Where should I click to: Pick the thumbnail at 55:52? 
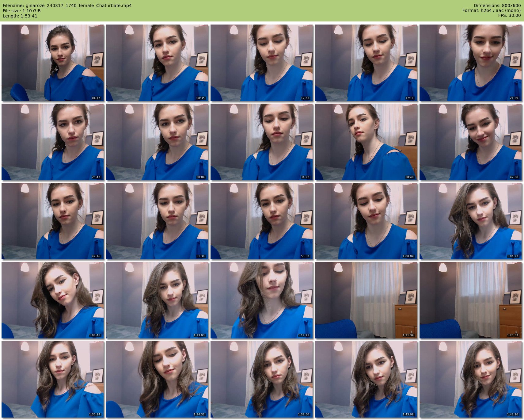[262, 221]
